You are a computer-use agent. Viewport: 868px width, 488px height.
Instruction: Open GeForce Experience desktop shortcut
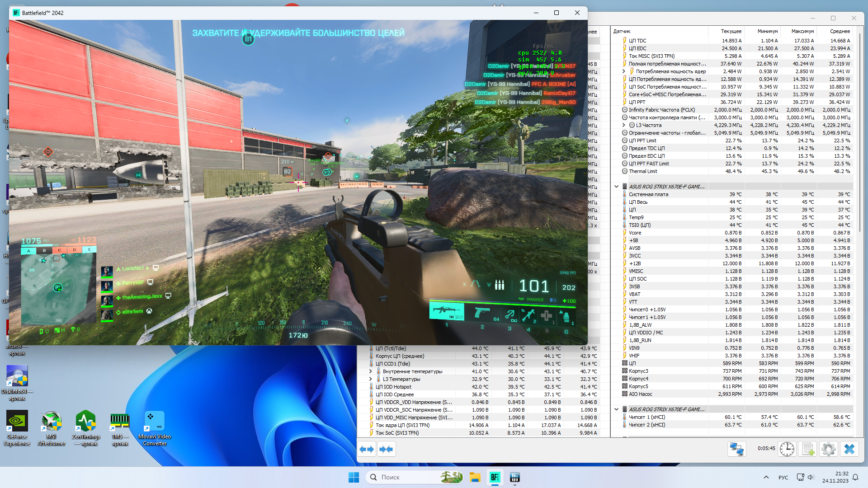(17, 428)
